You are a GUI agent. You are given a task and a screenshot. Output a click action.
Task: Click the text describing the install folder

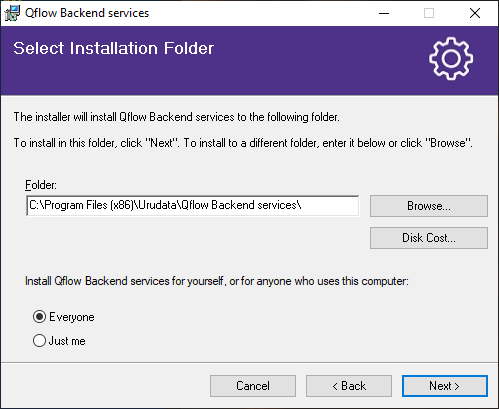point(177,117)
